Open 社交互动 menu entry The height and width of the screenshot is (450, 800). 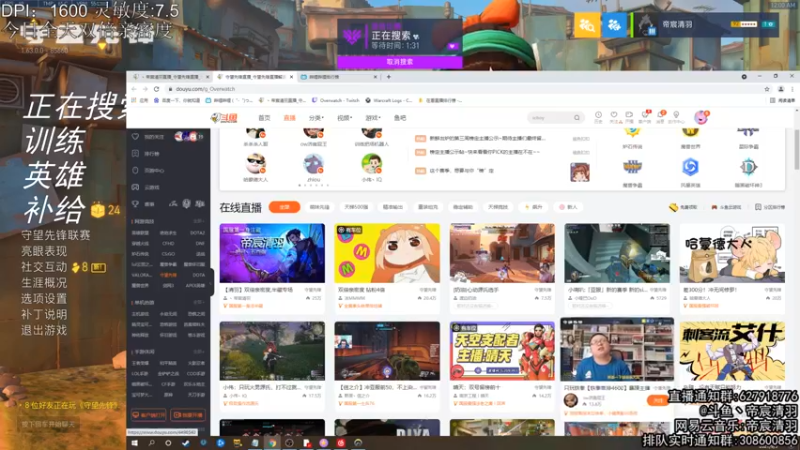point(44,267)
